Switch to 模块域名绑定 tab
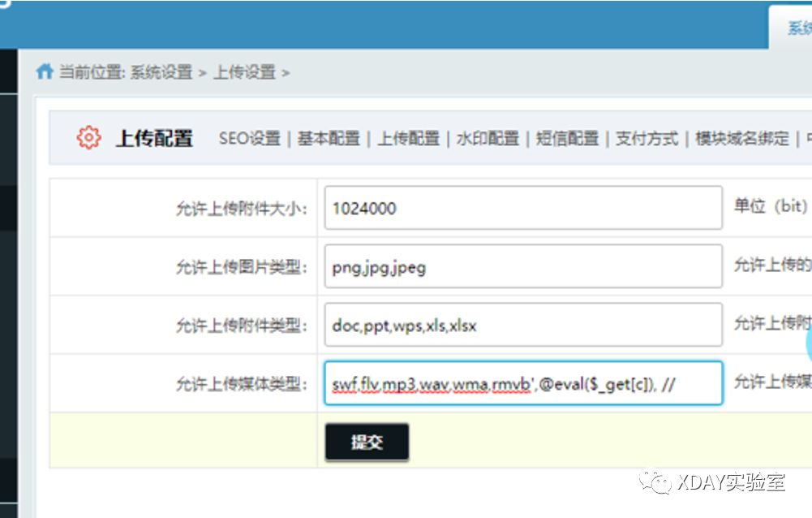Image resolution: width=812 pixels, height=518 pixels. pos(742,139)
